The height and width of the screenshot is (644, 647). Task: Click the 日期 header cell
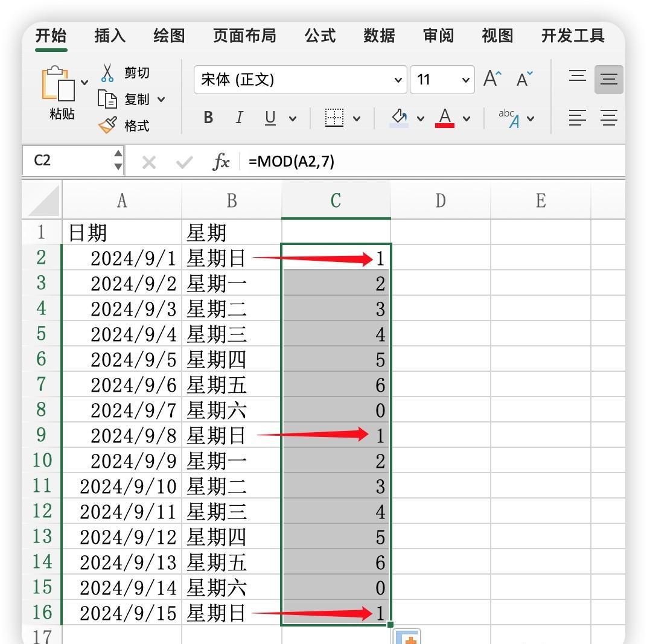(122, 232)
